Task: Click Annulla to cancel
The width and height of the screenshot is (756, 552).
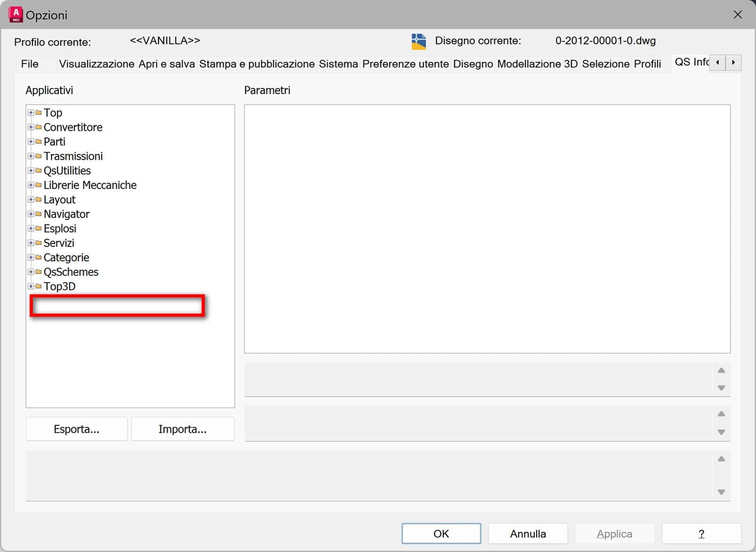Action: pyautogui.click(x=528, y=534)
